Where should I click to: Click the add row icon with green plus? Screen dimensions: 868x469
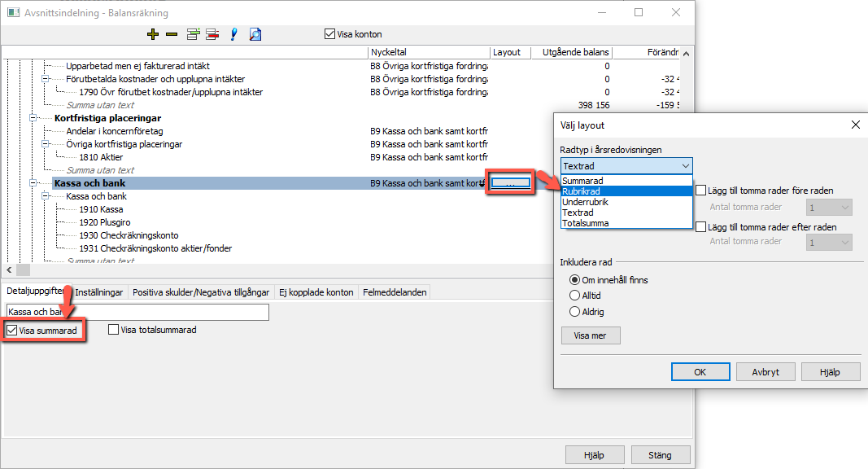(x=193, y=34)
